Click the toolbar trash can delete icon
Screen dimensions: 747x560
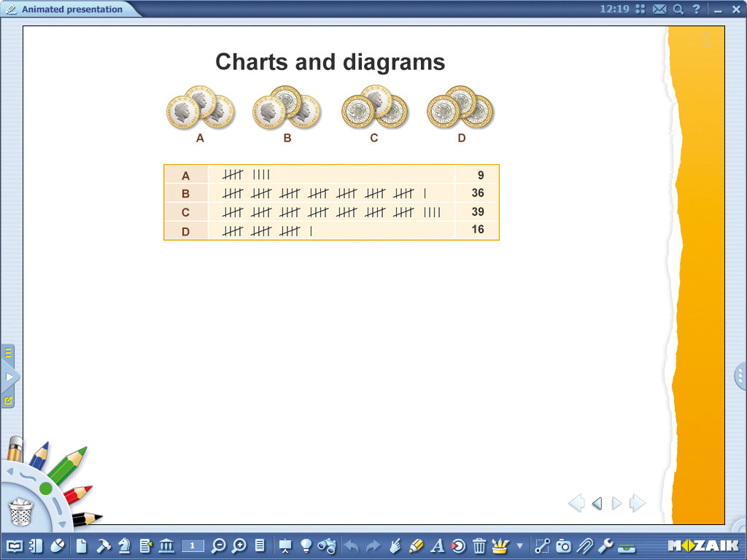pyautogui.click(x=479, y=545)
